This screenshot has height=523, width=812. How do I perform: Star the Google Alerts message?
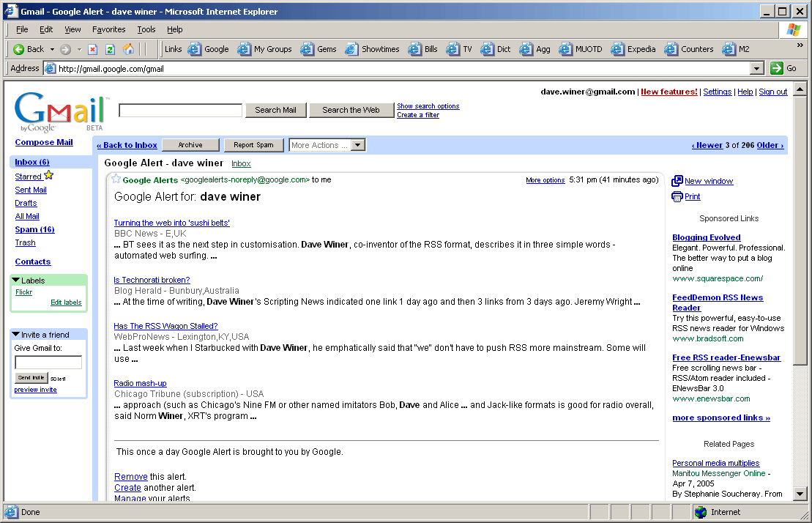pyautogui.click(x=116, y=179)
